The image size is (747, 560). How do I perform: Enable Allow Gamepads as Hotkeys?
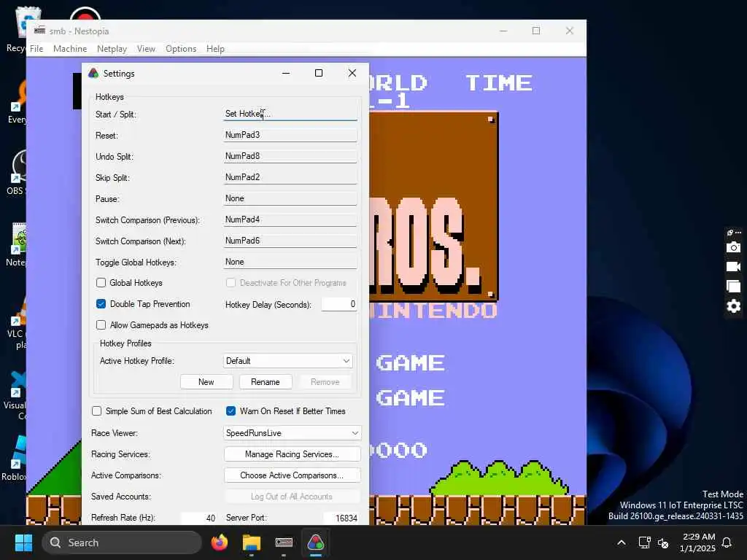point(101,324)
